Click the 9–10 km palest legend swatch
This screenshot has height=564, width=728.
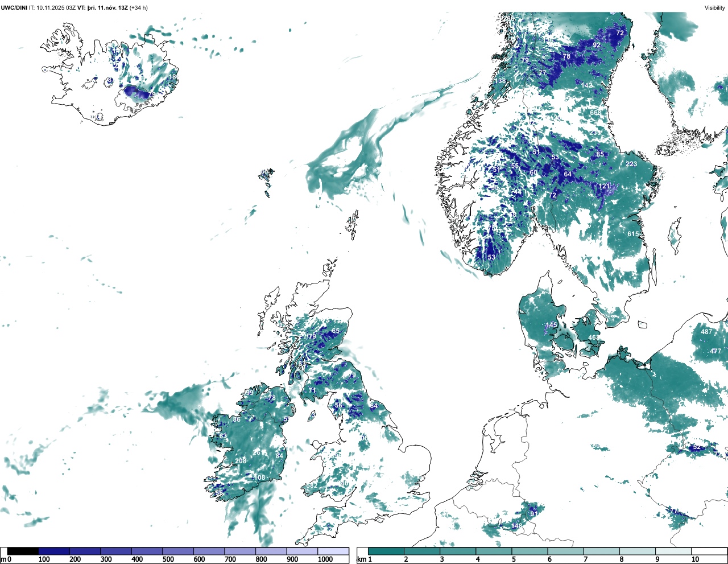pos(673,551)
